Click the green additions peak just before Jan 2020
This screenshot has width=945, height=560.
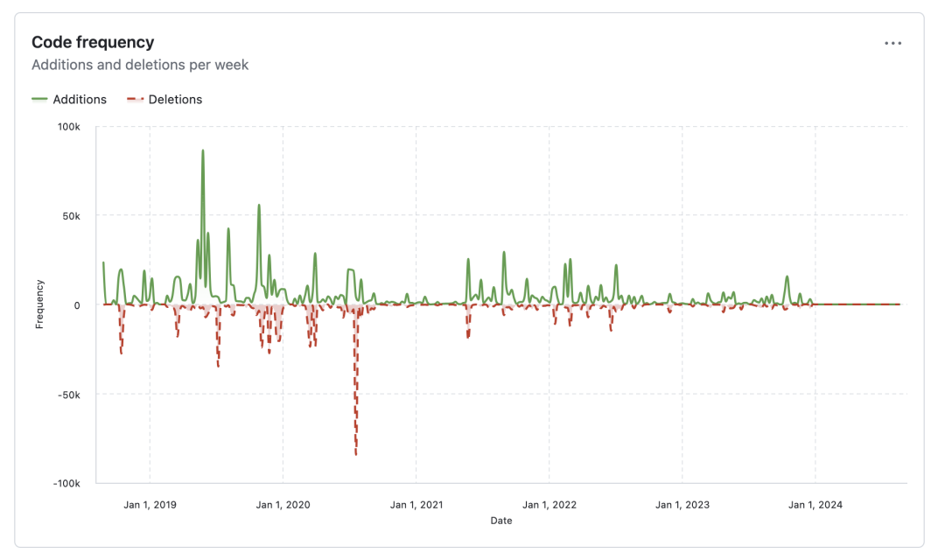point(259,206)
